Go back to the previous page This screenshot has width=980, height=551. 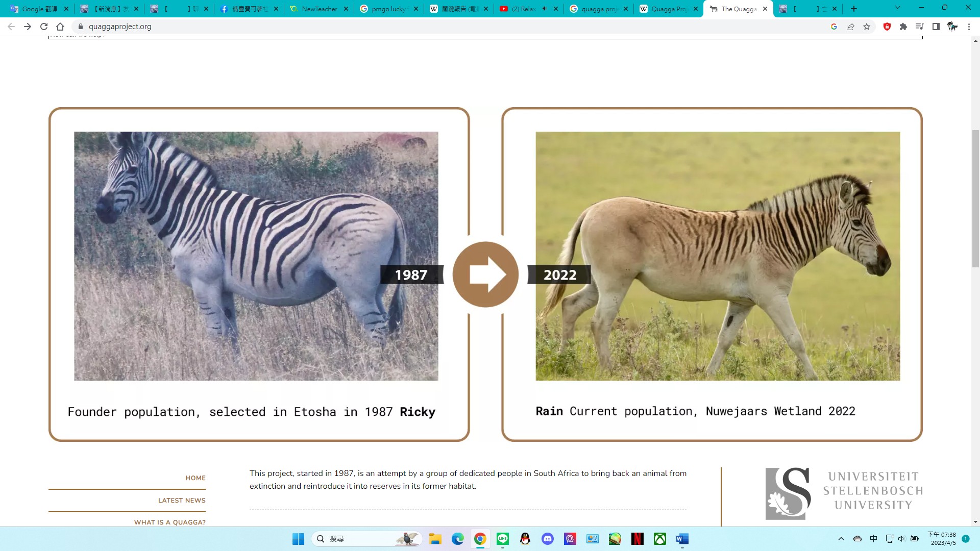pos(11,27)
